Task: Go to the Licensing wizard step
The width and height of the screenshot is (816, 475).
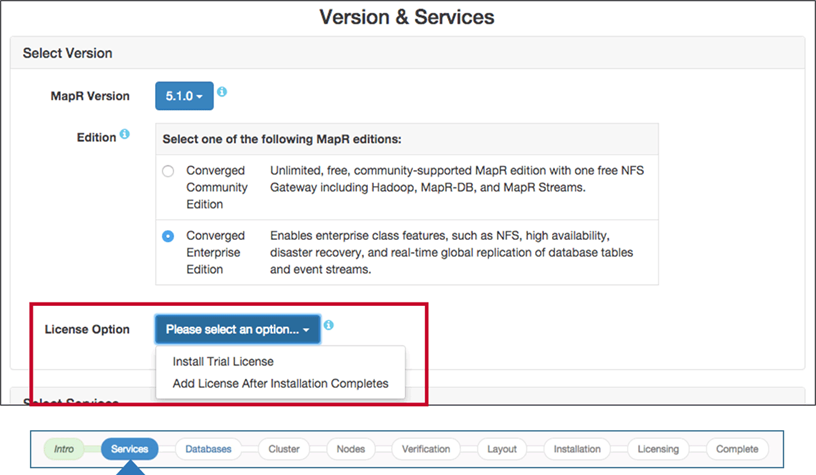Action: (x=658, y=449)
